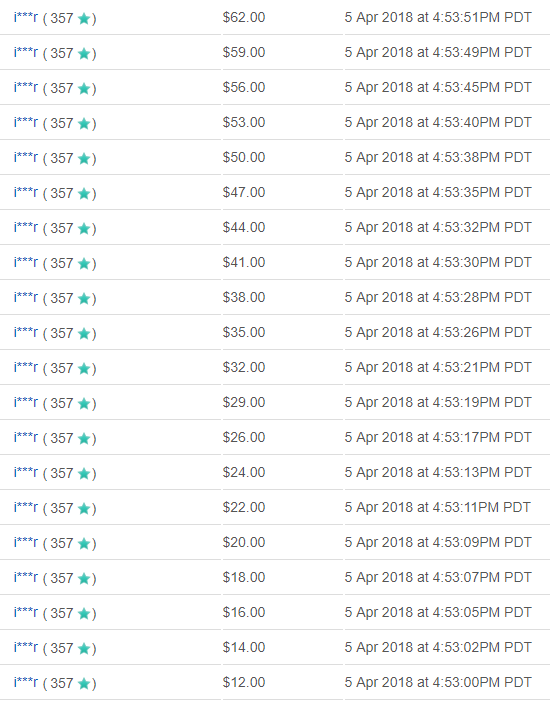Click the star icon in the $32.00 row
This screenshot has height=703, width=550.
[x=84, y=368]
